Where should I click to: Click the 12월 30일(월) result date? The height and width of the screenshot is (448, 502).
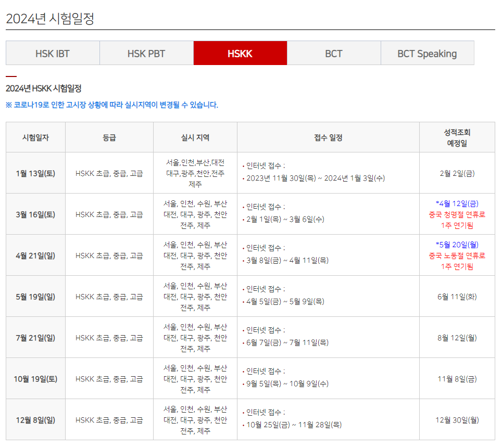[x=457, y=420]
